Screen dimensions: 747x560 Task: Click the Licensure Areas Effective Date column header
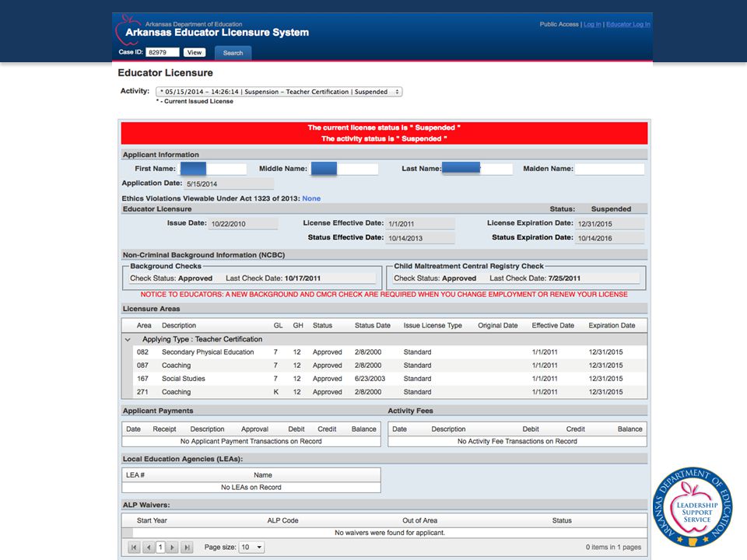[x=552, y=325]
